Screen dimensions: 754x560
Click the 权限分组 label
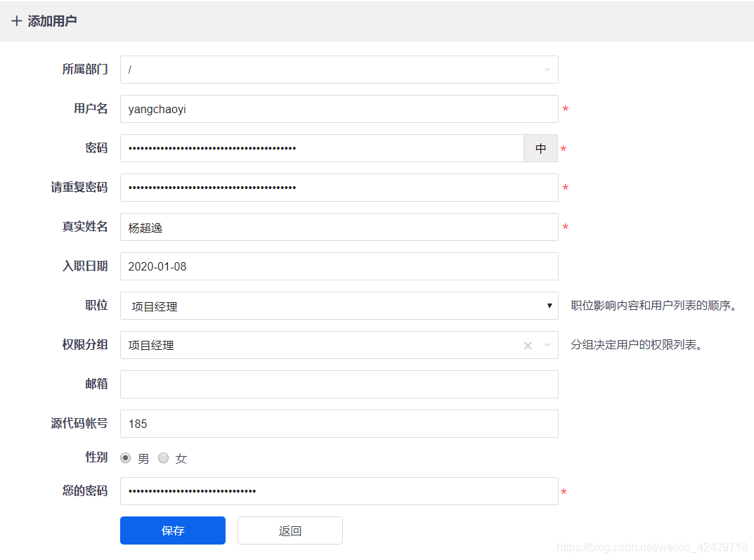tap(84, 345)
